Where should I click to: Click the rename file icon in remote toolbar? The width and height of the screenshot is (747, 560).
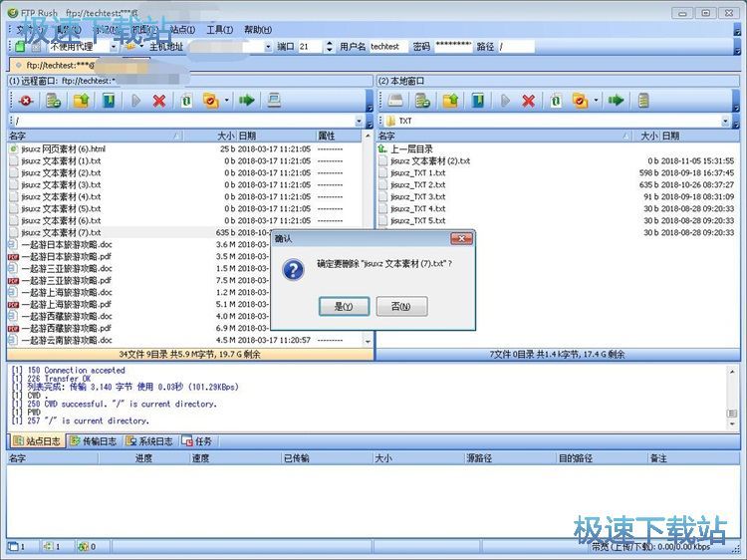[x=186, y=101]
